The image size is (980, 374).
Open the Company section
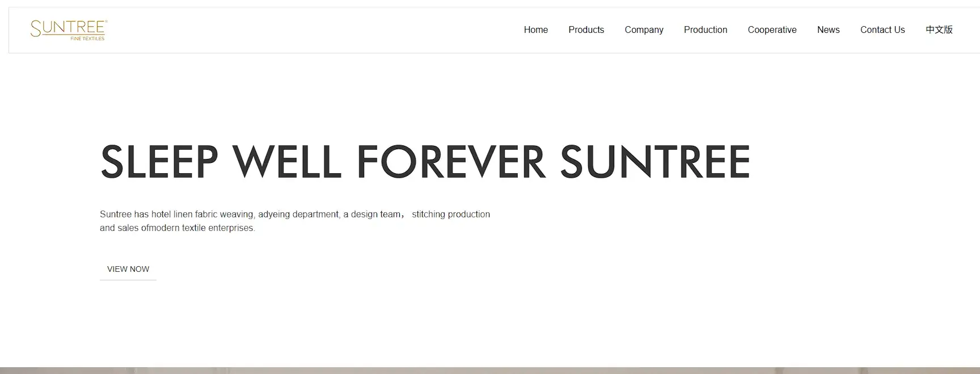point(644,30)
